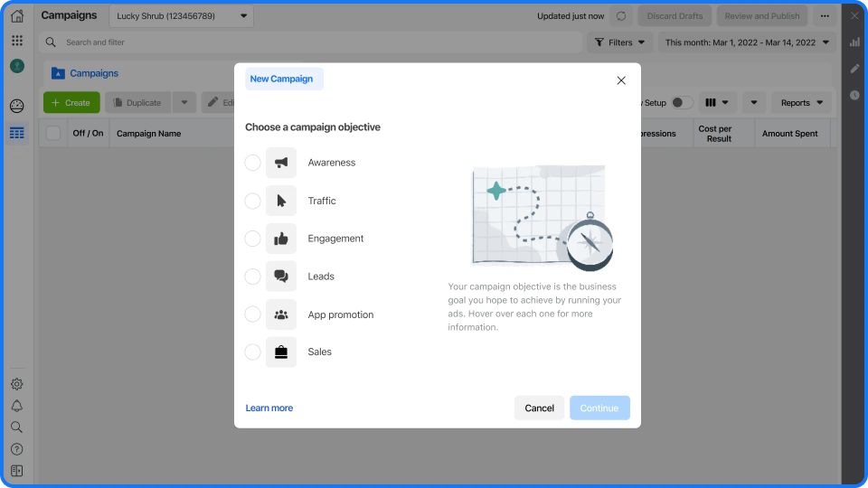
Task: Close the New Campaign dialog with X
Action: coord(621,80)
